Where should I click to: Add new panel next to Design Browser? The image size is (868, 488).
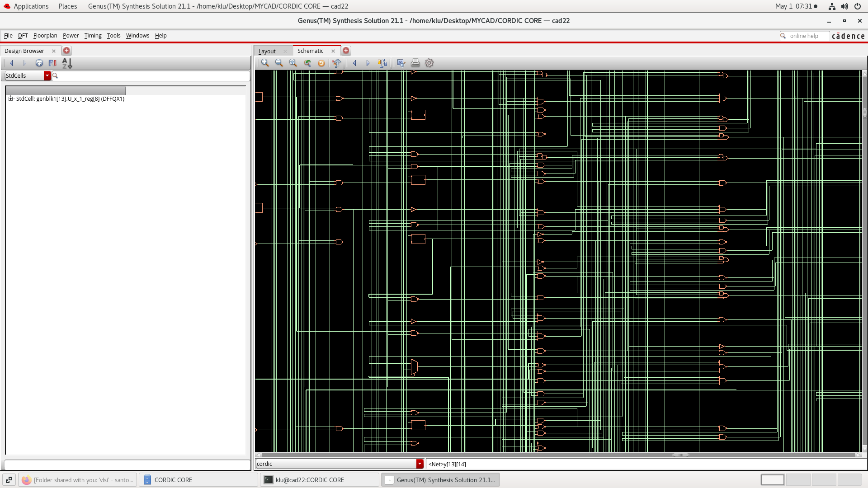click(x=66, y=51)
